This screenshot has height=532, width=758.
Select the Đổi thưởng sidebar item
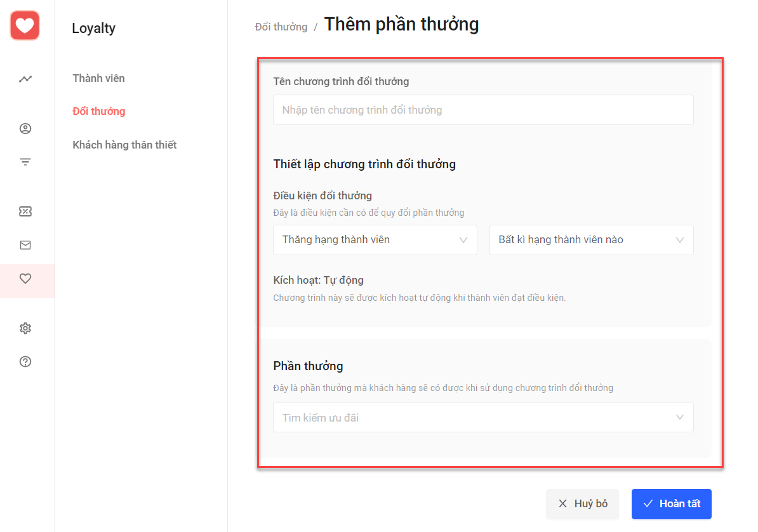coord(98,111)
